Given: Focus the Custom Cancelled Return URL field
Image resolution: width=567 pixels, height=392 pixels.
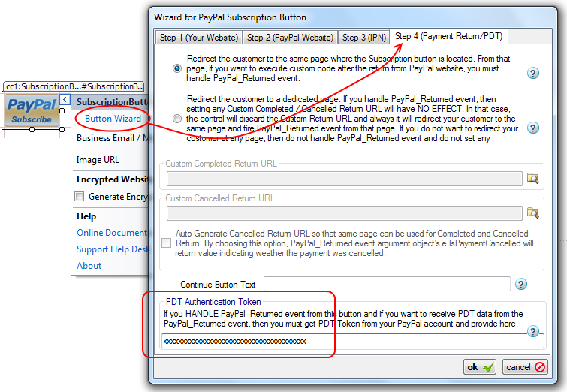Looking at the screenshot, I should pyautogui.click(x=344, y=213).
